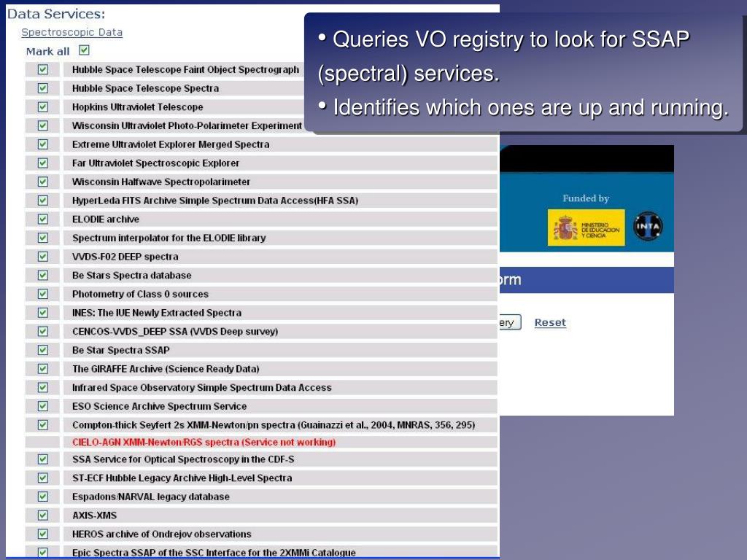
Task: Open the Spectroscopic Data link
Action: click(x=72, y=32)
